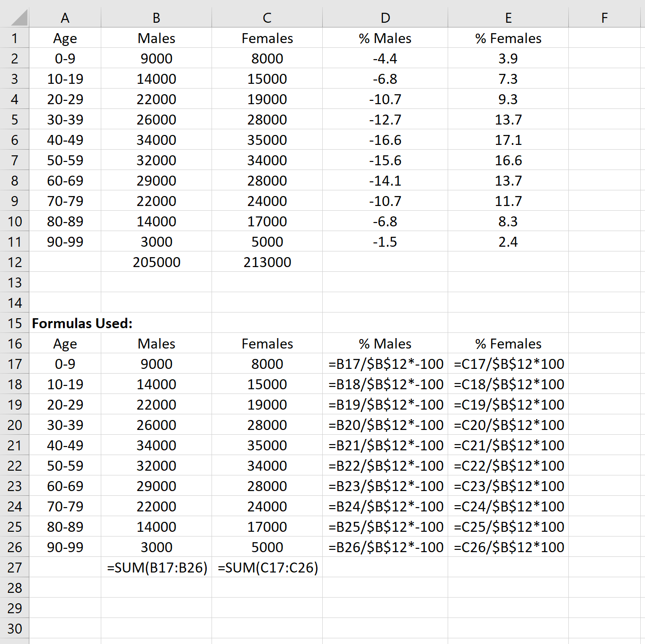Click the =C26/$B$12*100 formula cell
The width and height of the screenshot is (645, 644).
[x=508, y=547]
